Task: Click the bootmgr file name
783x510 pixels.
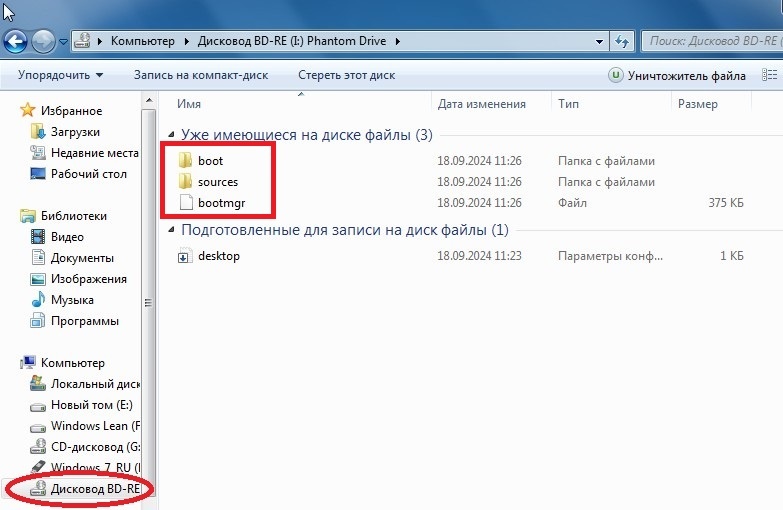Action: click(221, 203)
